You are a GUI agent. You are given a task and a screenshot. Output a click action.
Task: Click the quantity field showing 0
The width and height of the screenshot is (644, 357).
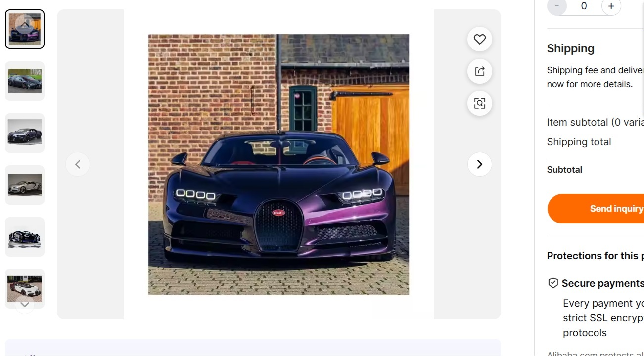point(584,6)
